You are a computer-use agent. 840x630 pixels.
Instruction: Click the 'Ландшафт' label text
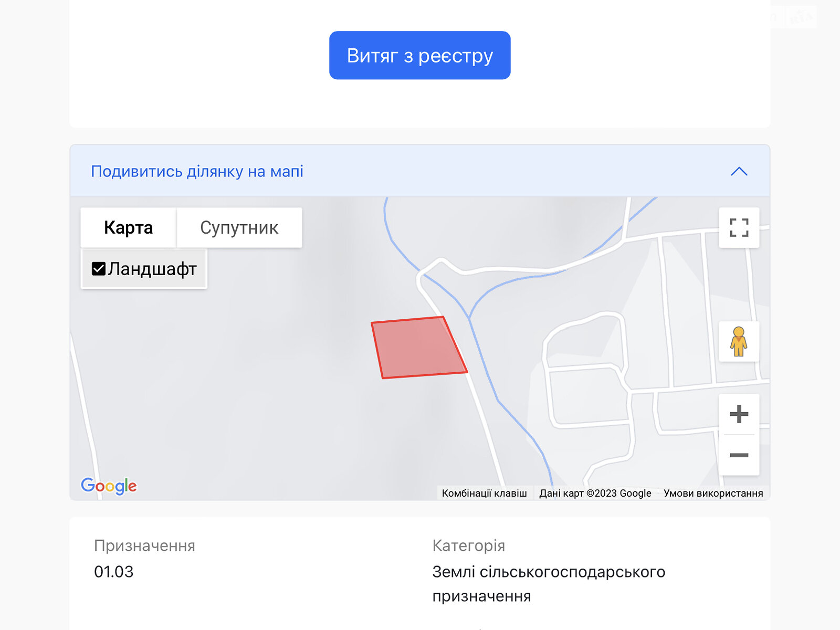pos(152,269)
